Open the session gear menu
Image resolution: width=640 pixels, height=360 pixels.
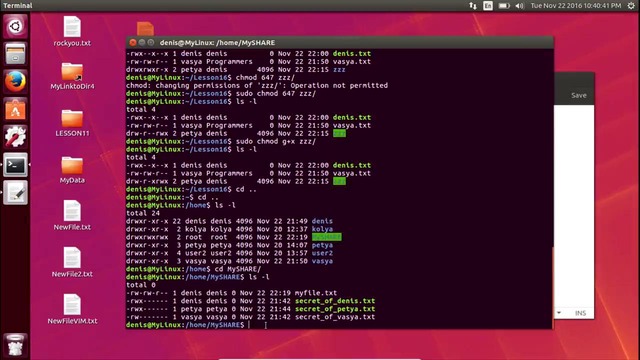(631, 6)
